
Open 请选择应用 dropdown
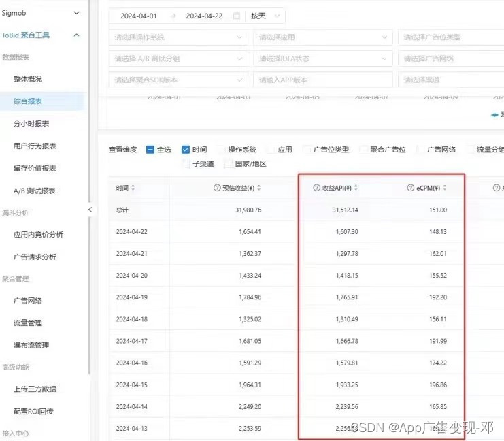pos(322,37)
